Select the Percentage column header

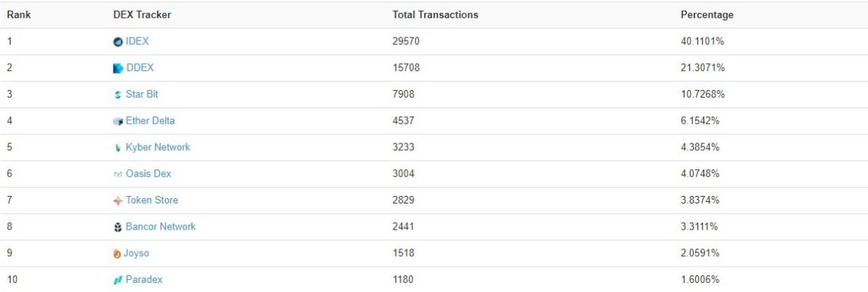point(707,15)
